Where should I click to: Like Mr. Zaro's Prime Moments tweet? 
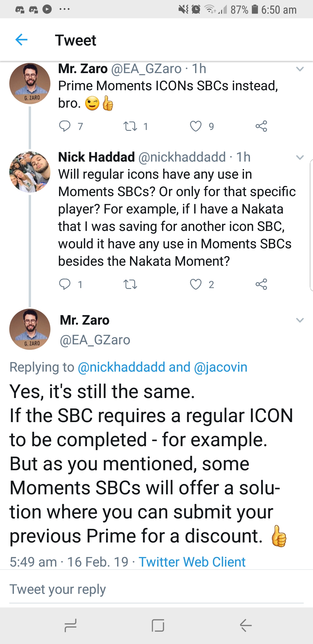click(196, 126)
